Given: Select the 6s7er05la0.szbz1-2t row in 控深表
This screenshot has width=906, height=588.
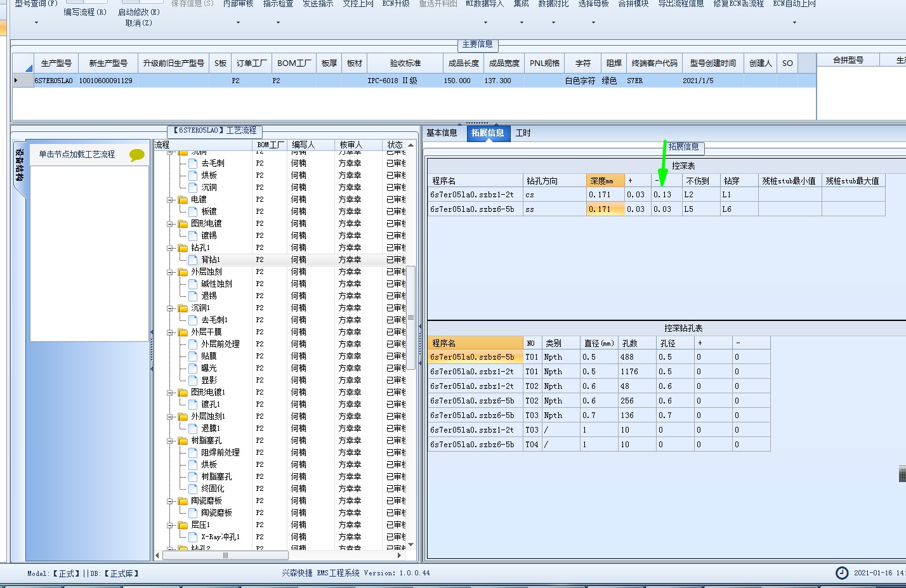Looking at the screenshot, I should (656, 195).
